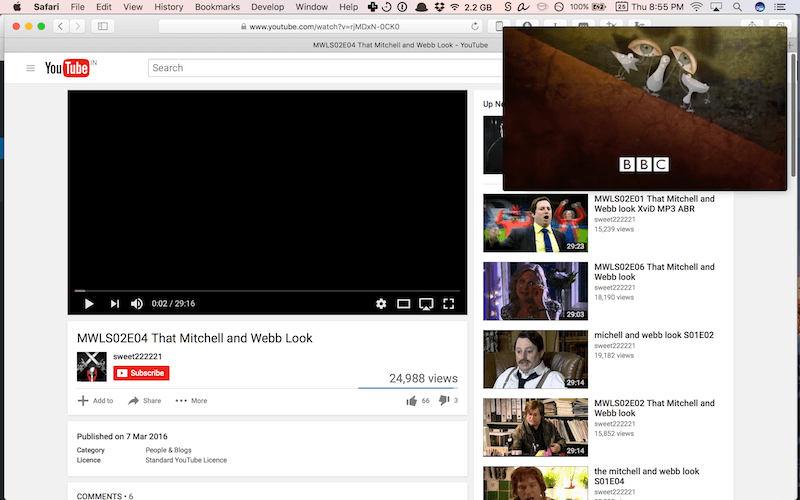Screen dimensions: 800x500
Task: Expand the Add to playlist option
Action: click(96, 400)
